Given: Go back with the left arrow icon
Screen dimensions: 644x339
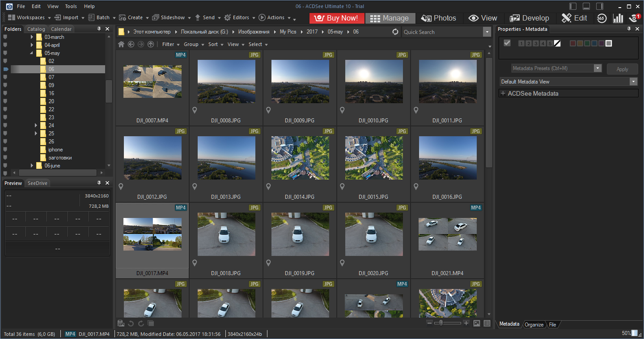Looking at the screenshot, I should (131, 44).
